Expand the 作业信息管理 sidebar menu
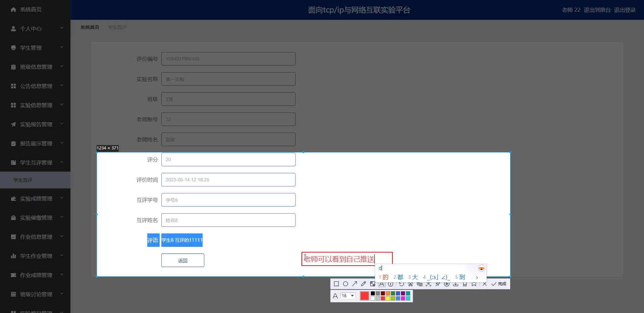Viewport: 644px width, 313px height. pyautogui.click(x=35, y=237)
